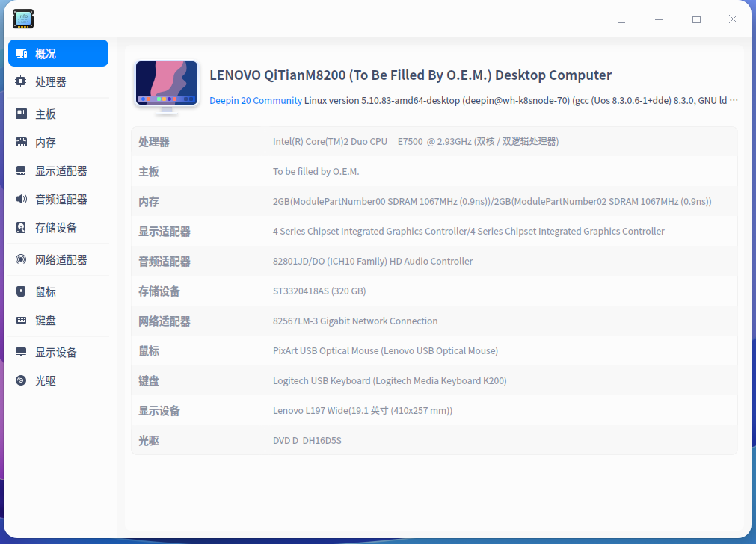The image size is (756, 544).
Task: Select the 网络适配器 label in the table
Action: 165,321
